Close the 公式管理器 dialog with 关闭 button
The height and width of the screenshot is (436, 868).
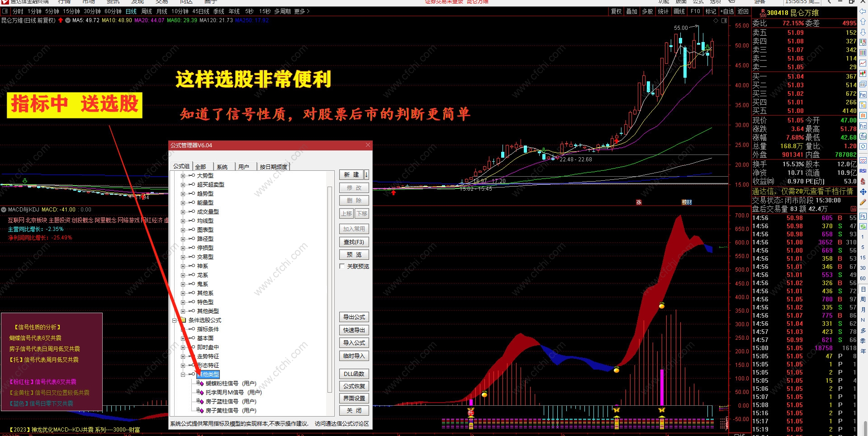tap(354, 411)
